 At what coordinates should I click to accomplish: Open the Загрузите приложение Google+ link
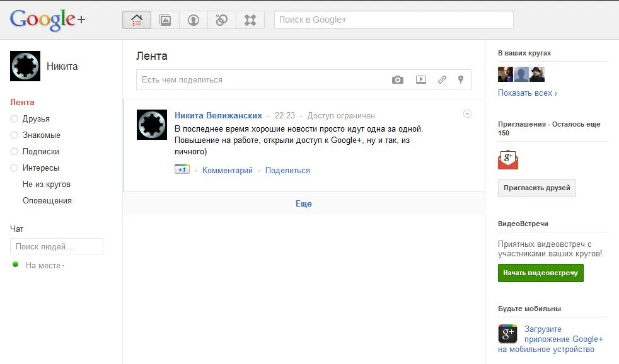(551, 339)
